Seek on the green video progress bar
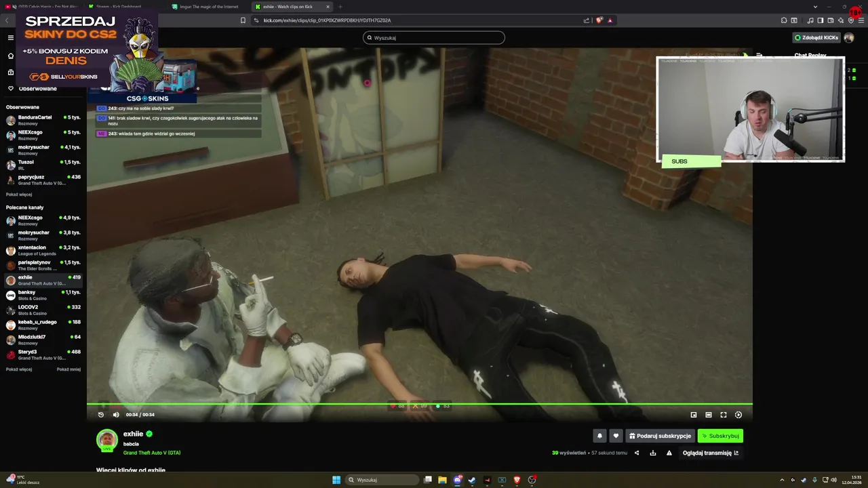Viewport: 868px width, 488px height. pos(419,404)
